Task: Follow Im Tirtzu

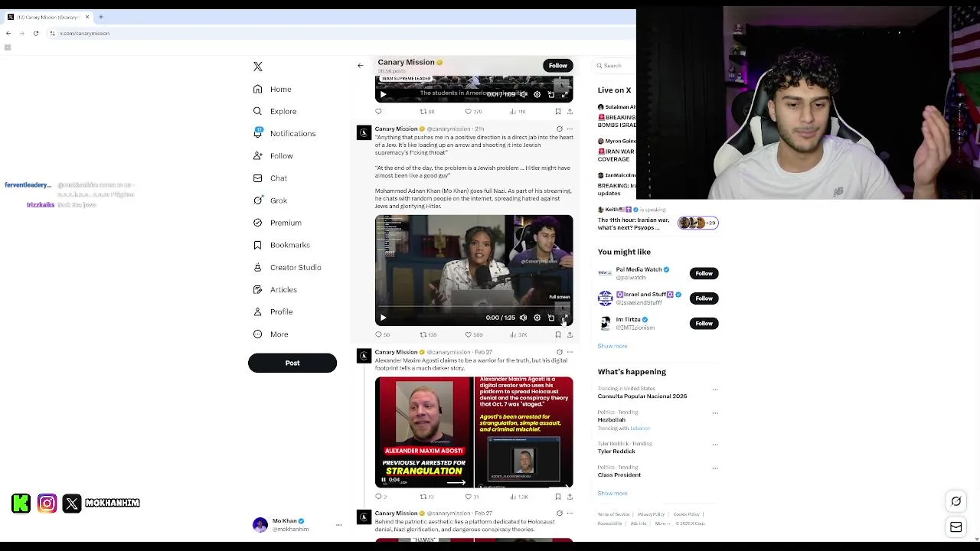Action: coord(704,324)
